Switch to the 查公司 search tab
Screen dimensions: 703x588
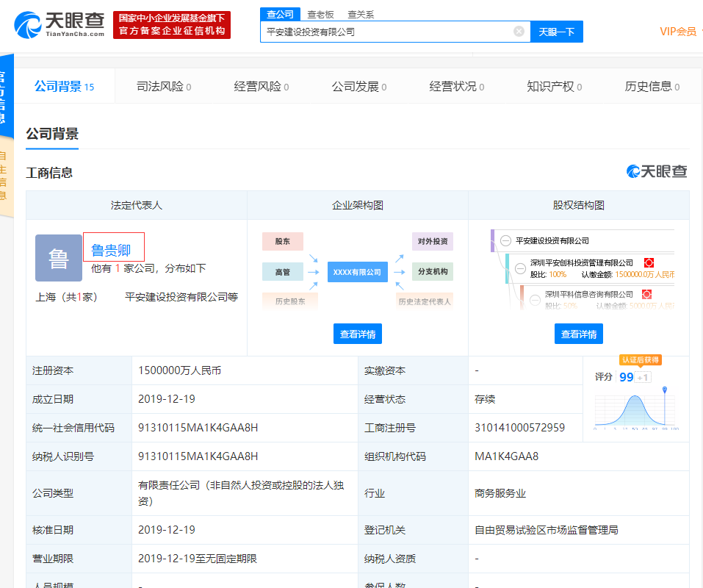coord(280,15)
